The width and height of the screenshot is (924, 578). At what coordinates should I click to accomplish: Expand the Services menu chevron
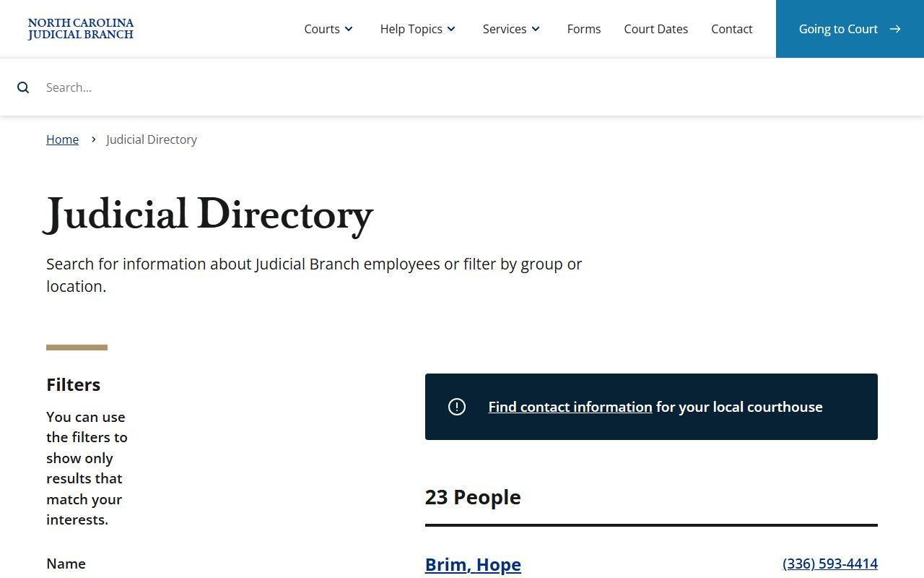pos(536,29)
